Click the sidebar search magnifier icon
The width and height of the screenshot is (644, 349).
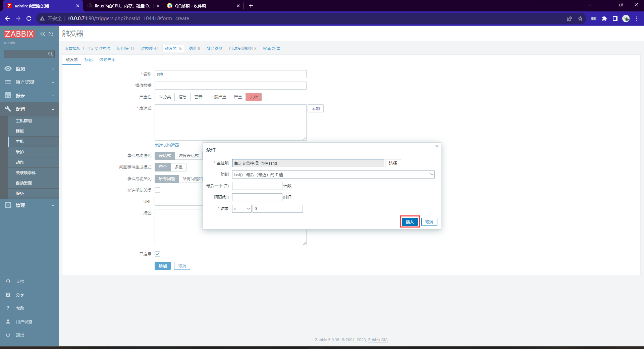coord(50,54)
